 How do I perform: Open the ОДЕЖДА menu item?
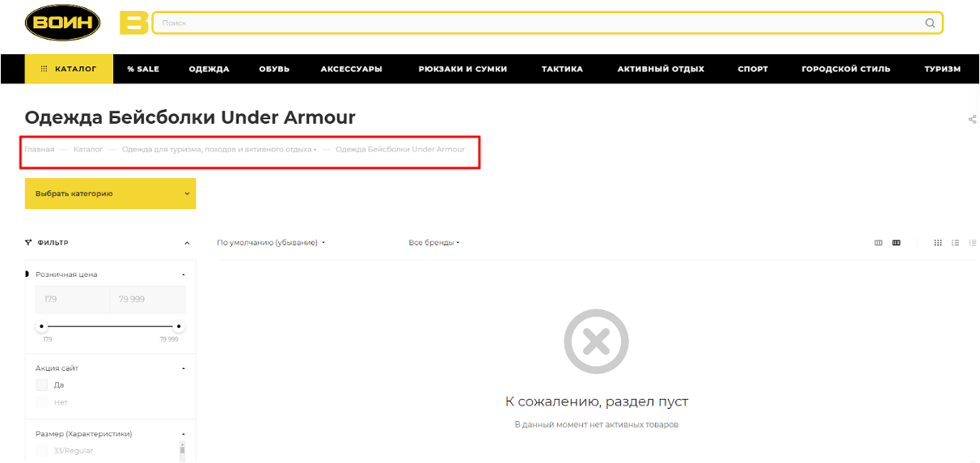[209, 69]
